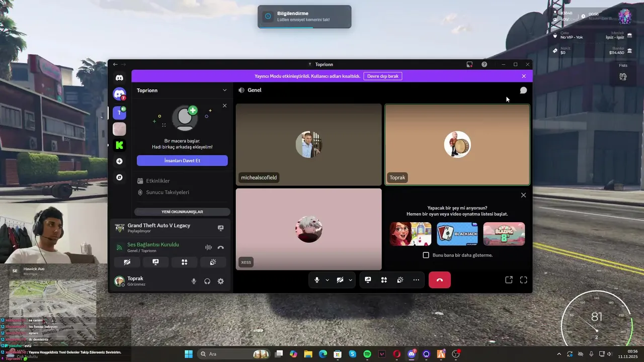Screen dimensions: 644x362
Task: Enter full screen call view
Action: pos(523,280)
